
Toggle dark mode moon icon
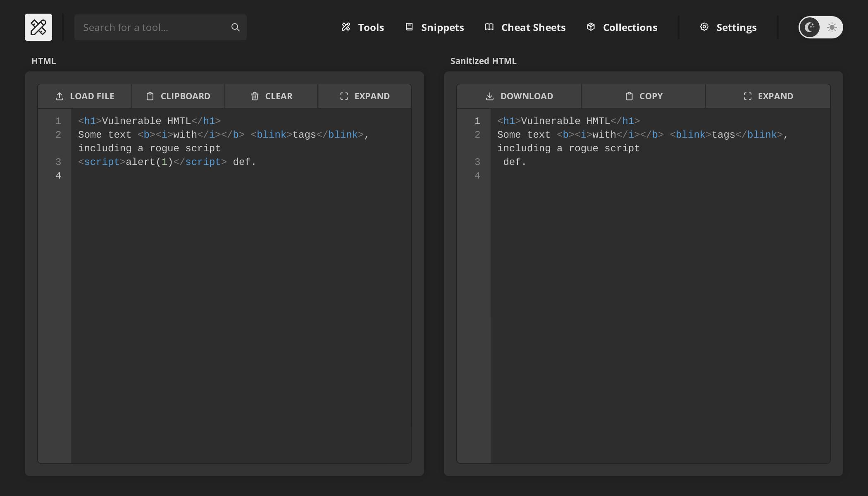(810, 27)
